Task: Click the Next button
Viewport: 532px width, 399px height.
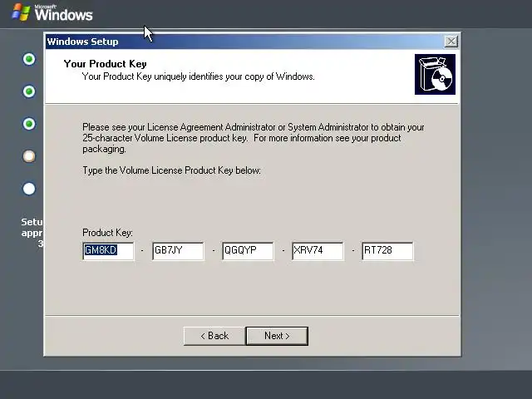Action: coord(277,336)
